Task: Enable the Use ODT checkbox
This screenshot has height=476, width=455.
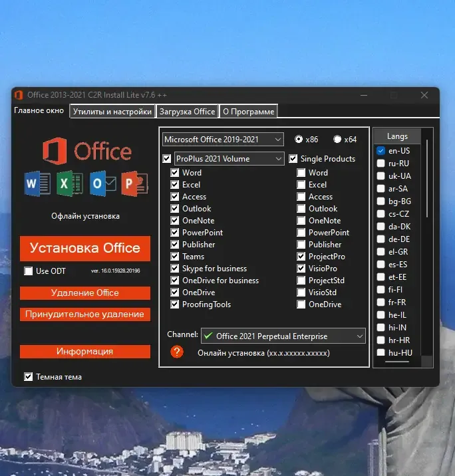Action: pos(28,271)
